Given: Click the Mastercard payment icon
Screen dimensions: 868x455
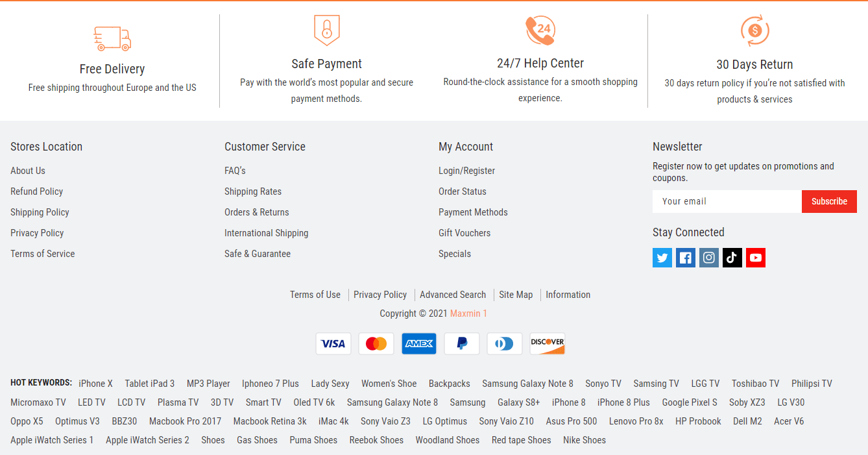Looking at the screenshot, I should [376, 343].
